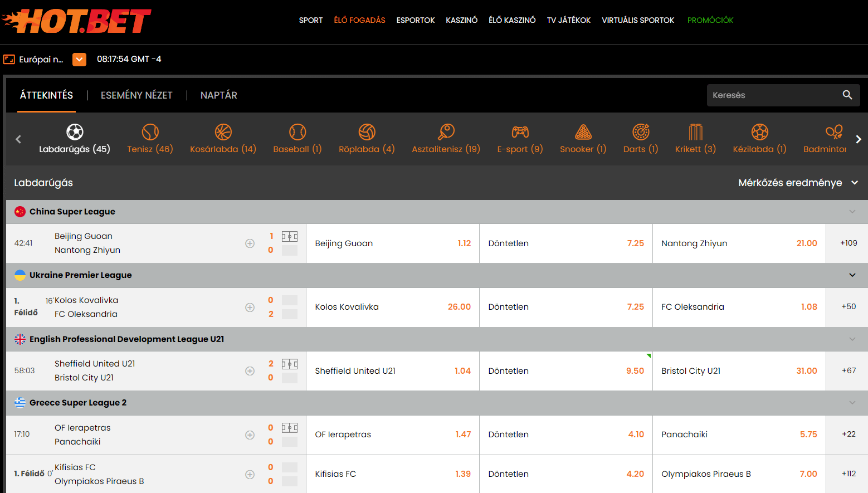
Task: Click the odds format screen icon
Action: tap(9, 59)
